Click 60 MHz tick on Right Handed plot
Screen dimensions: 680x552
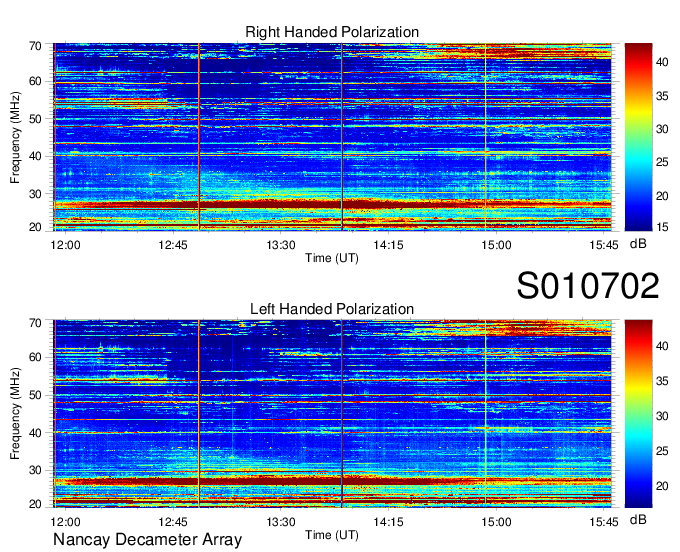coord(35,81)
